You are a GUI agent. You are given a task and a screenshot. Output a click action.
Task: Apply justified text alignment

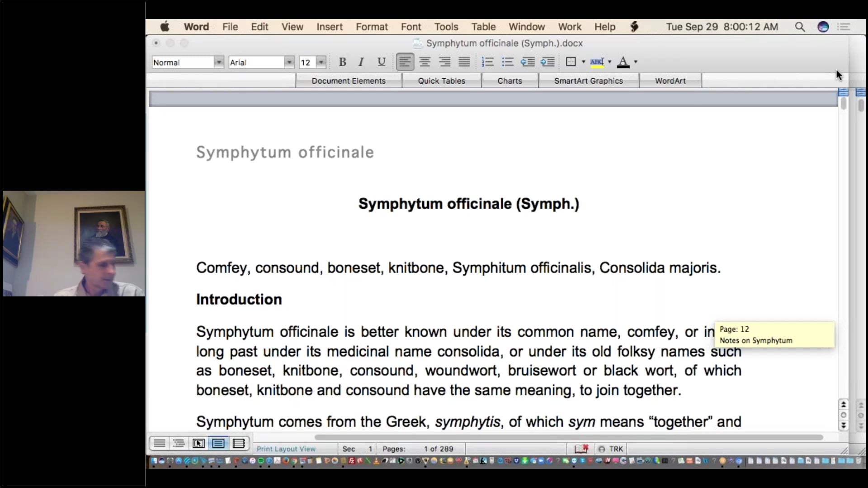coord(464,62)
